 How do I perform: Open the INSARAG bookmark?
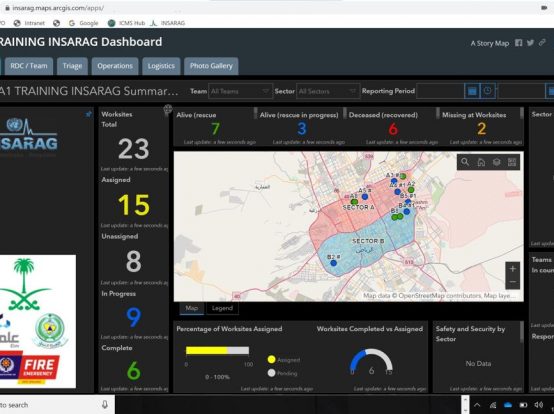(x=167, y=23)
